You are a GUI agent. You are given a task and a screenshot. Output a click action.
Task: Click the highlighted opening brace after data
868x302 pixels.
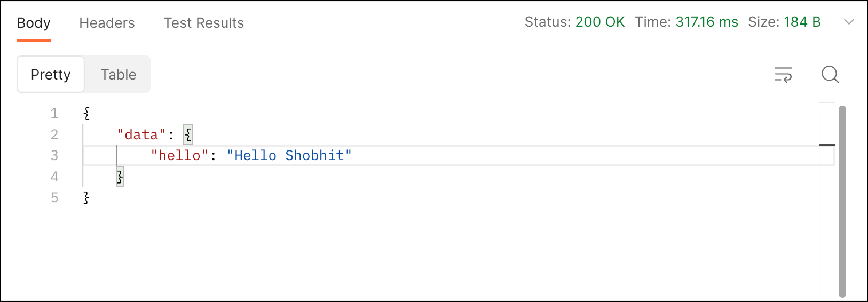[x=188, y=134]
